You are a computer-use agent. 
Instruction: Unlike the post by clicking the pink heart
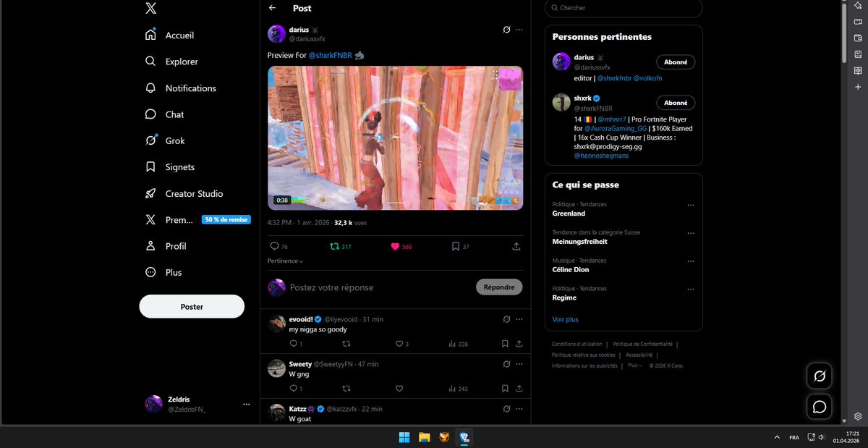tap(395, 246)
